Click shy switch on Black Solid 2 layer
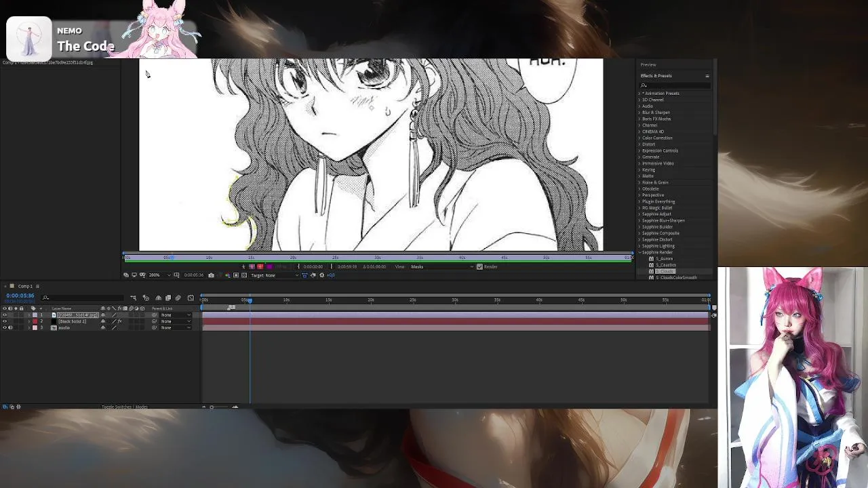This screenshot has width=868, height=488. click(x=103, y=321)
